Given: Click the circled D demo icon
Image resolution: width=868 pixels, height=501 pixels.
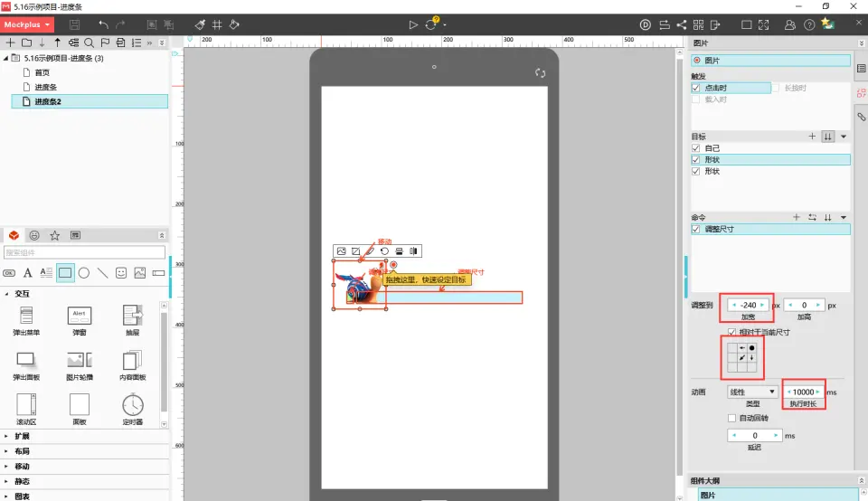Looking at the screenshot, I should click(x=646, y=24).
